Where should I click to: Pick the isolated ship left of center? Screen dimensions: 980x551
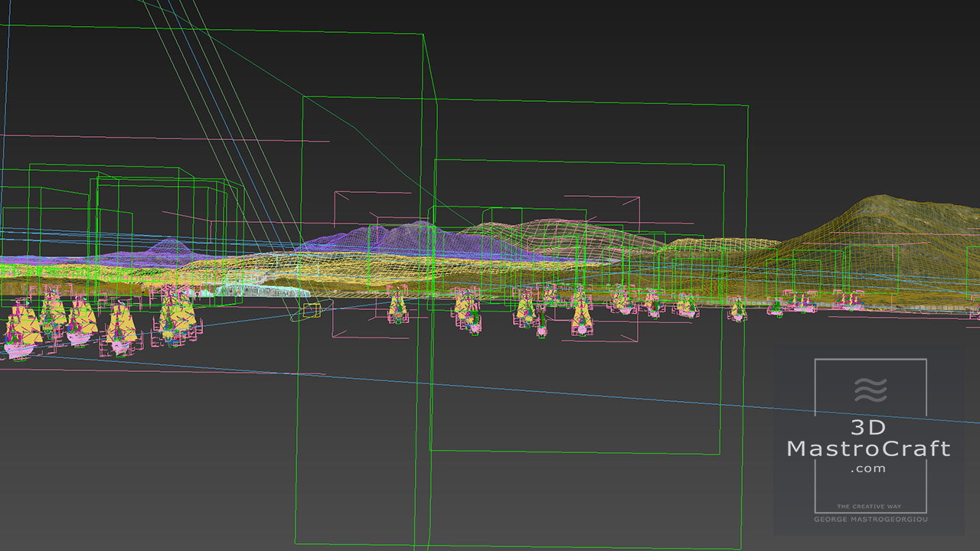[397, 307]
